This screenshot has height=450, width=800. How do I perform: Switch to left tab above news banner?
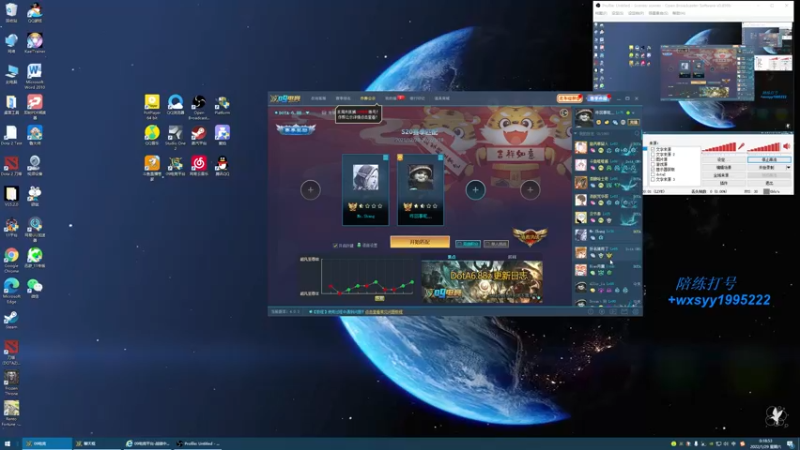[452, 257]
